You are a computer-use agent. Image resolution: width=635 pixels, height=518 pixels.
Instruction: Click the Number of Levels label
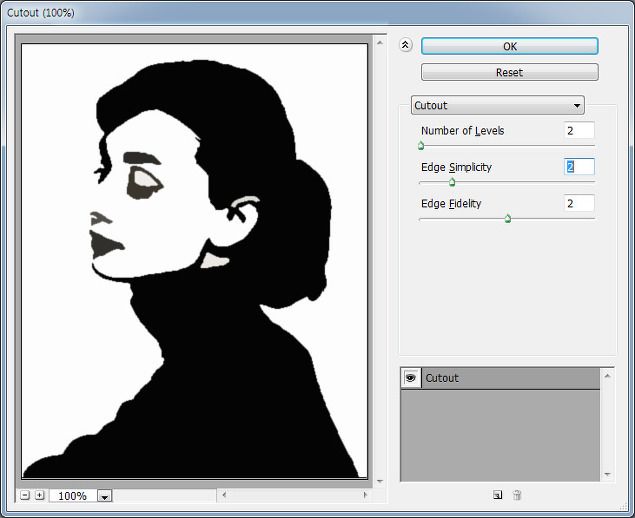tap(462, 130)
